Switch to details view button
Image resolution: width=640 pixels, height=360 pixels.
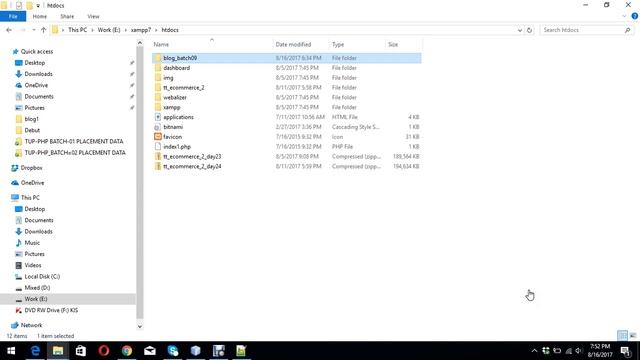(x=622, y=336)
